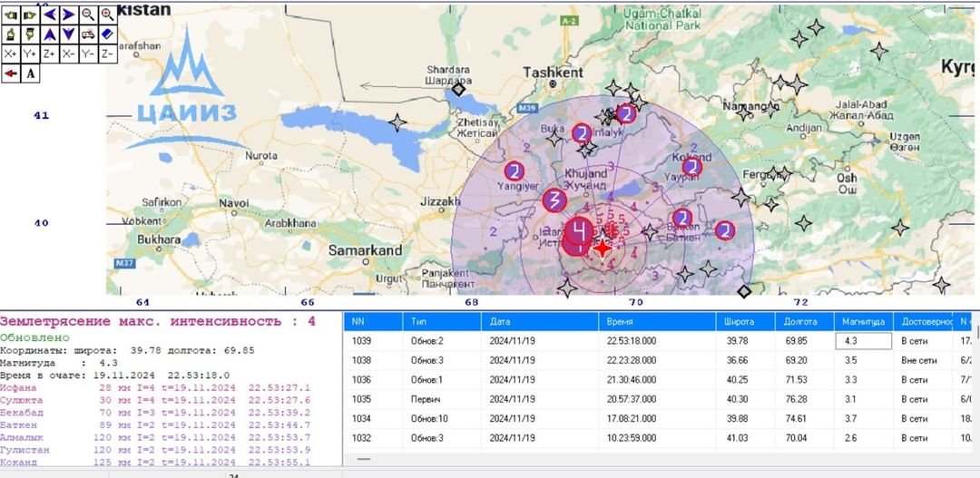The width and height of the screenshot is (980, 478).
Task: Click the blue eraser tool icon
Action: point(108,34)
